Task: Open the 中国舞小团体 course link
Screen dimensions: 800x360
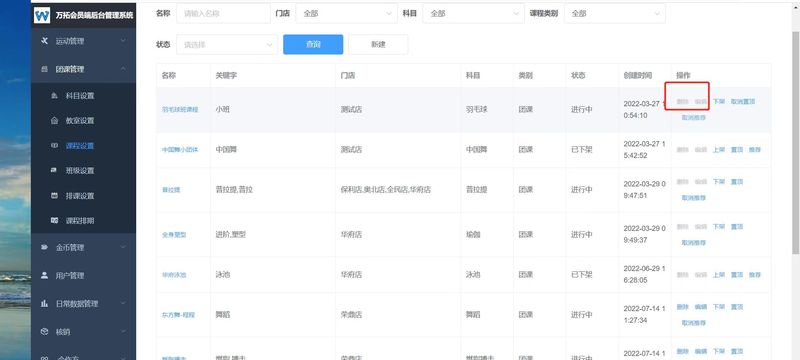Action: [x=180, y=150]
